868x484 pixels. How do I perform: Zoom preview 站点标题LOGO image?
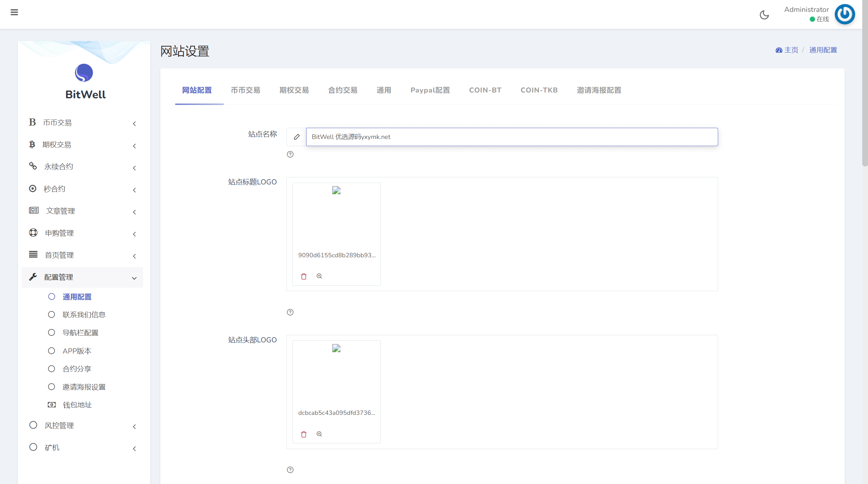[319, 276]
